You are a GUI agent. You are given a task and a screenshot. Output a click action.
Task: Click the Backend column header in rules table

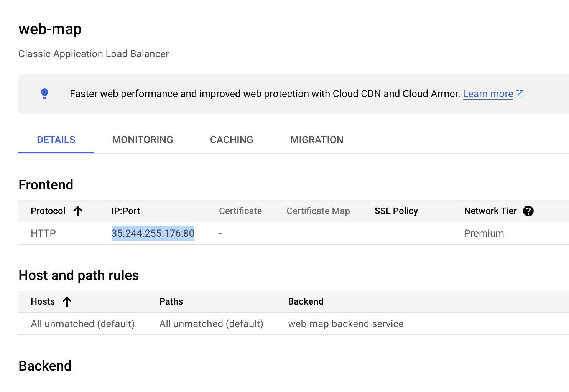(306, 301)
